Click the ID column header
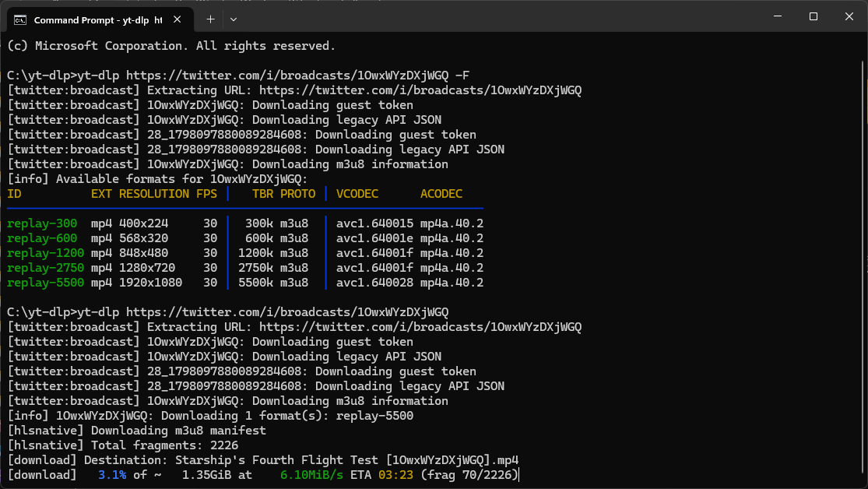868x489 pixels. coord(14,194)
